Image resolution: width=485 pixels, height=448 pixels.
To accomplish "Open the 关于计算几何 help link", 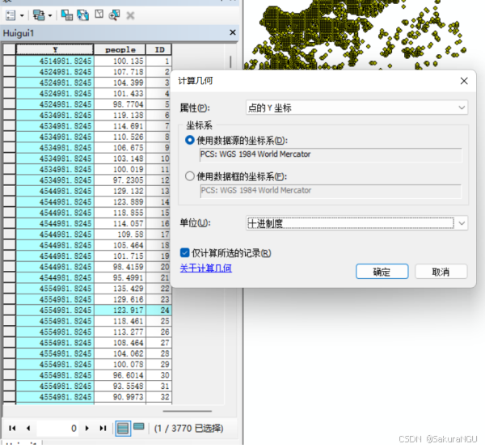I will tap(205, 268).
